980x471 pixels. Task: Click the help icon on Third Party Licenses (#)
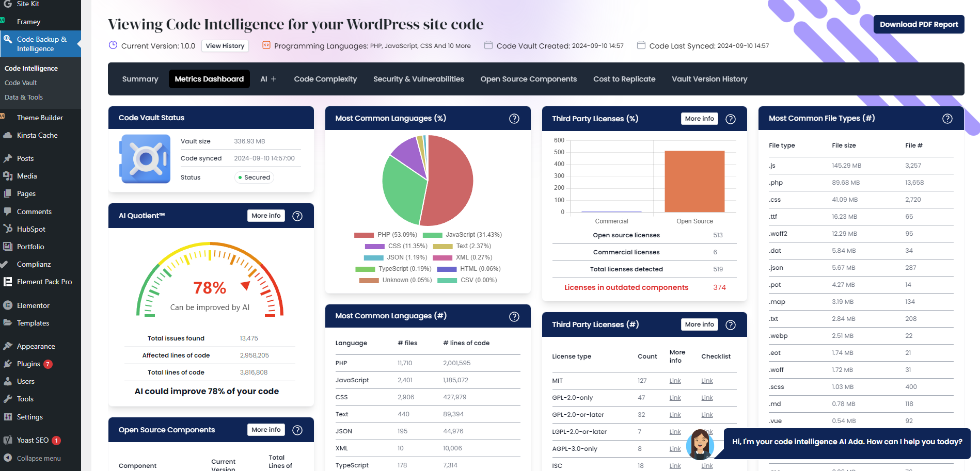731,325
